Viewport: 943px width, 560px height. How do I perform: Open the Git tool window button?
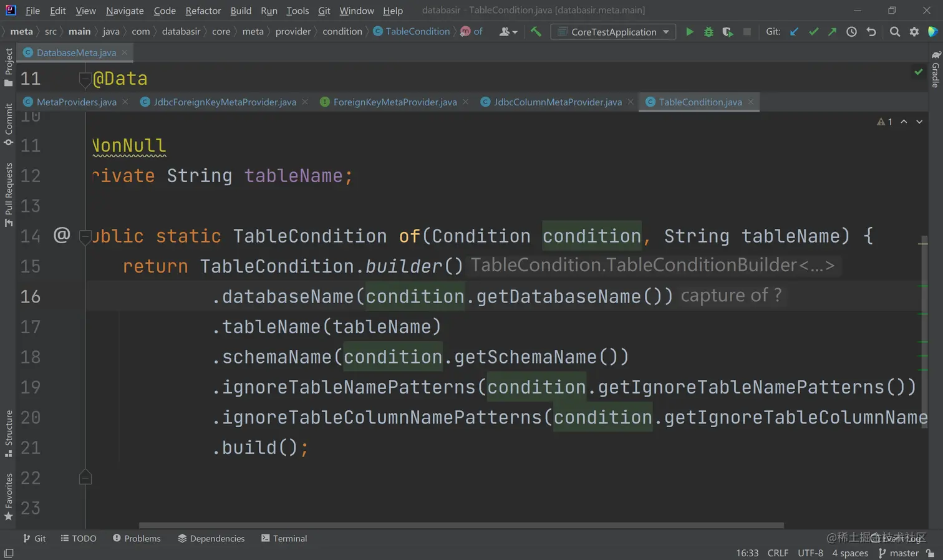(34, 538)
